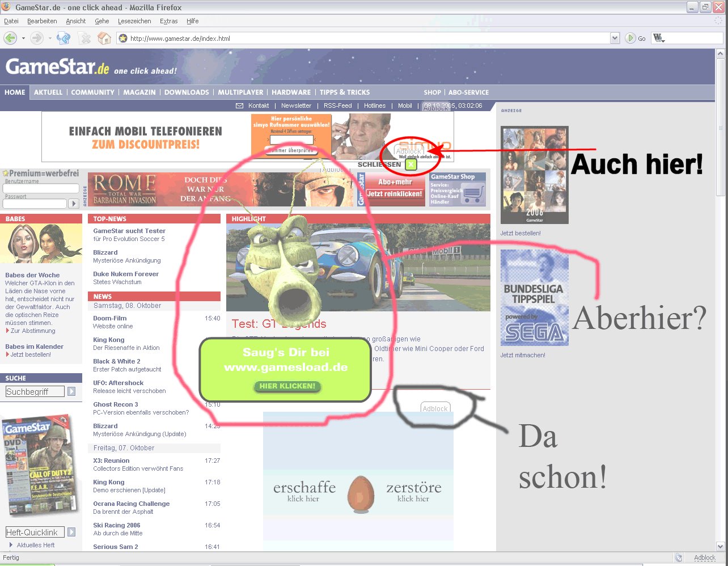Focus the Suchbegriff search field
Image resolution: width=728 pixels, height=566 pixels.
35,391
